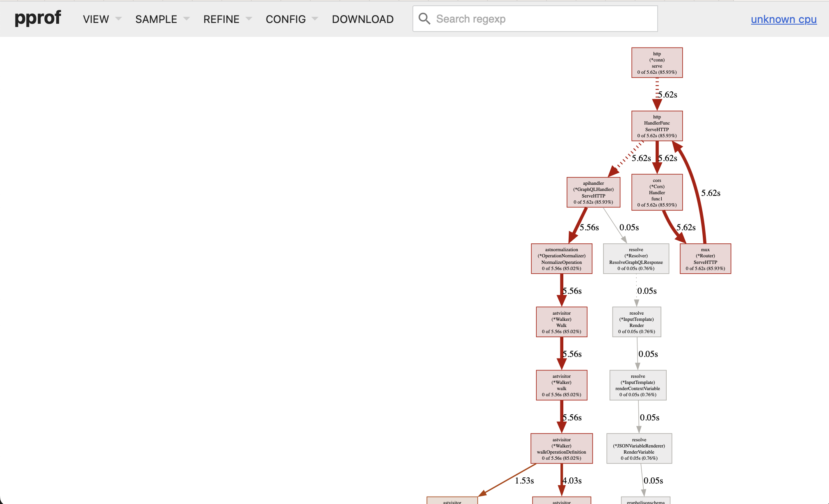Viewport: 829px width, 504px height.
Task: Click the mux Router ServeHTTP node
Action: coord(705,259)
